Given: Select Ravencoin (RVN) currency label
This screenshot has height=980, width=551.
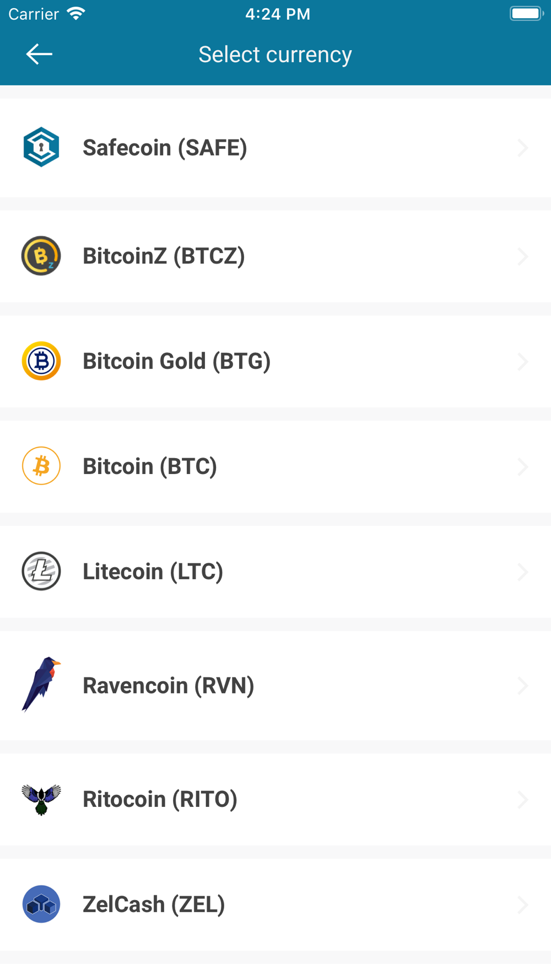Looking at the screenshot, I should click(x=169, y=686).
